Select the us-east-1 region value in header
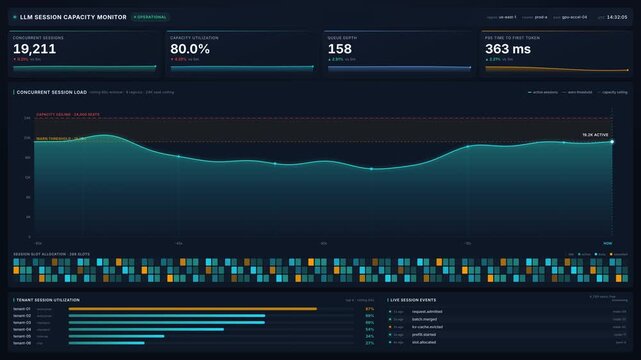The image size is (641, 360). 507,17
